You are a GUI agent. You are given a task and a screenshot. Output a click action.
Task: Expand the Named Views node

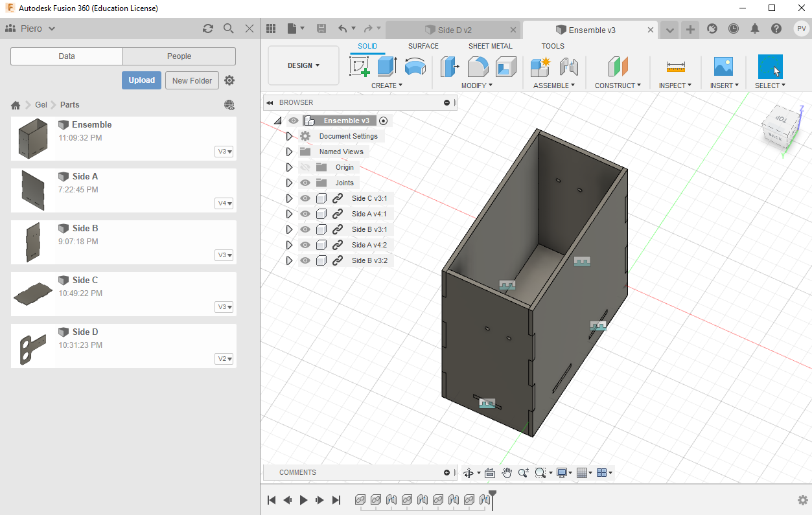point(290,152)
